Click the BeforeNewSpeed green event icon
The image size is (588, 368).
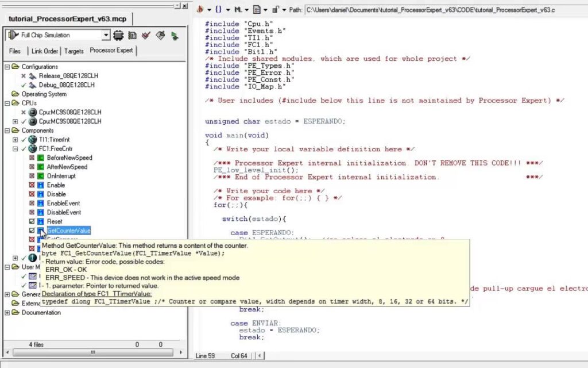pos(41,158)
